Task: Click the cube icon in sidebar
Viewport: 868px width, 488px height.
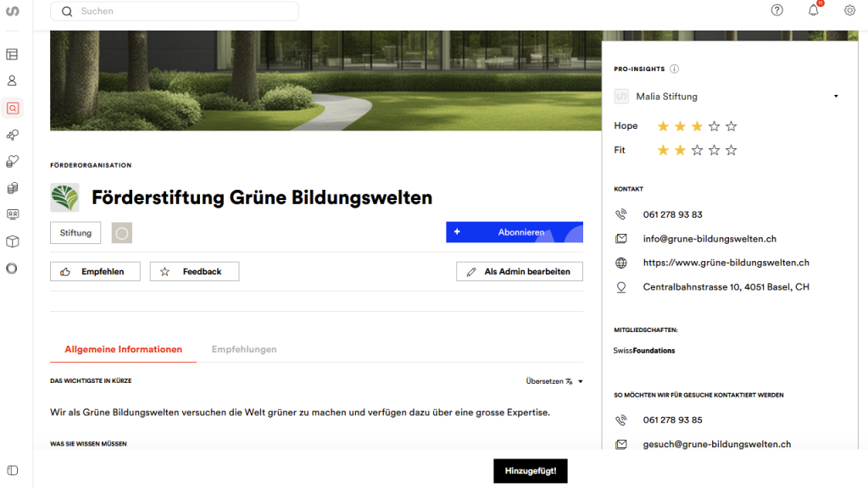Action: [x=12, y=241]
